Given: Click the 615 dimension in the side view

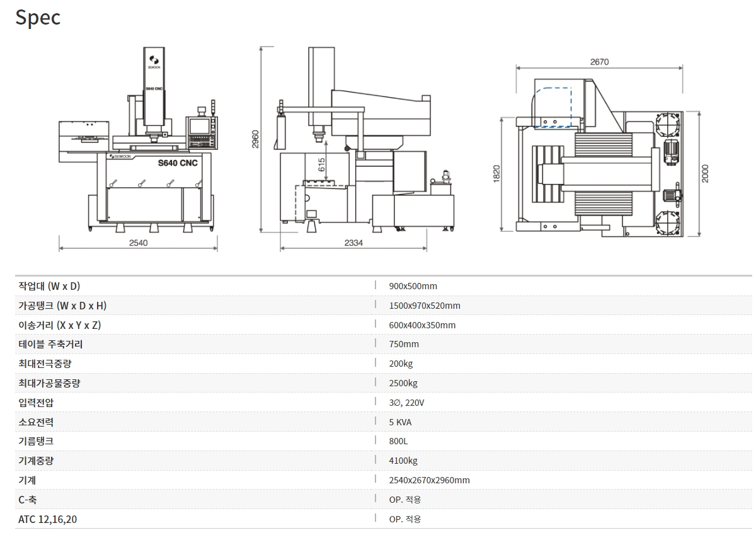Looking at the screenshot, I should [321, 165].
